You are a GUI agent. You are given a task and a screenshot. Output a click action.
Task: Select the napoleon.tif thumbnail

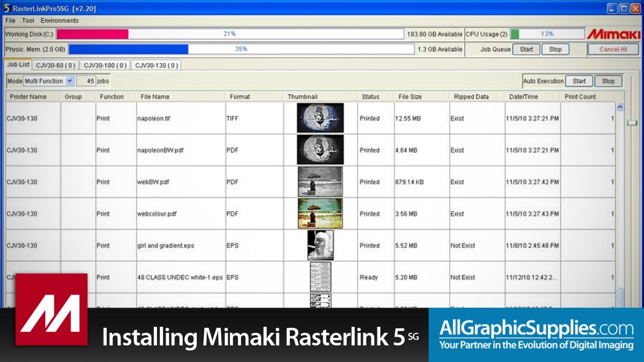[320, 118]
